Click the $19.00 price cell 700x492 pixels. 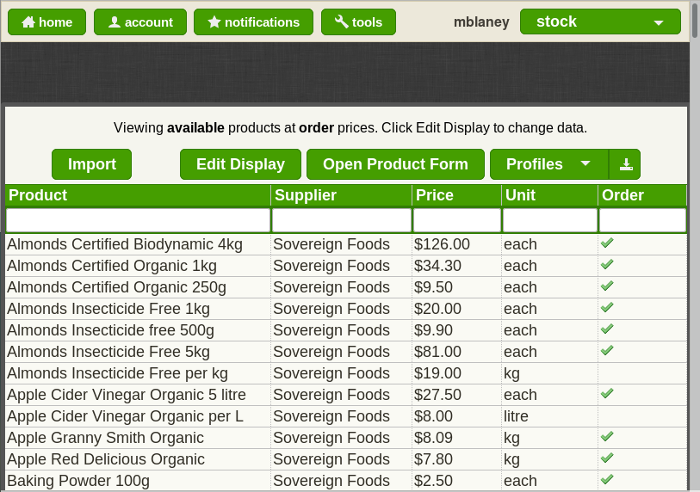[457, 373]
